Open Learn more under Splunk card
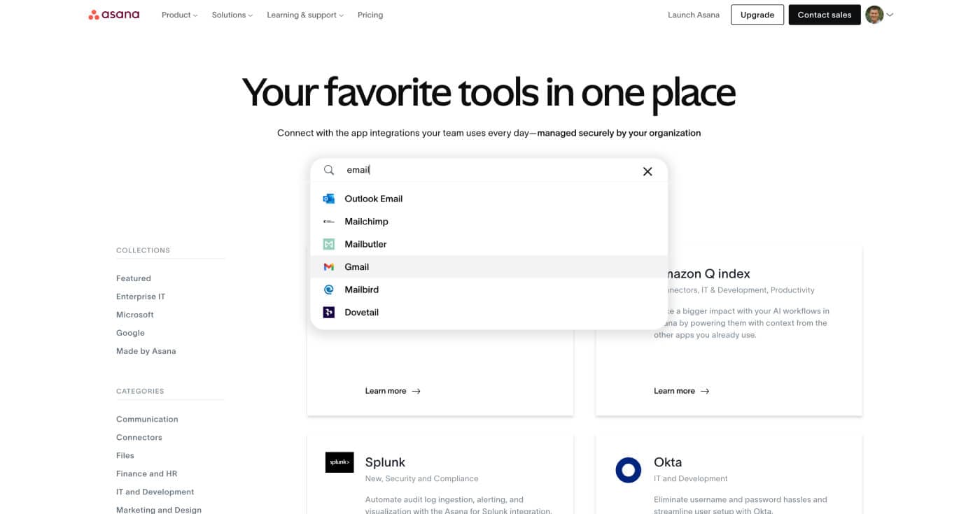 click(393, 390)
